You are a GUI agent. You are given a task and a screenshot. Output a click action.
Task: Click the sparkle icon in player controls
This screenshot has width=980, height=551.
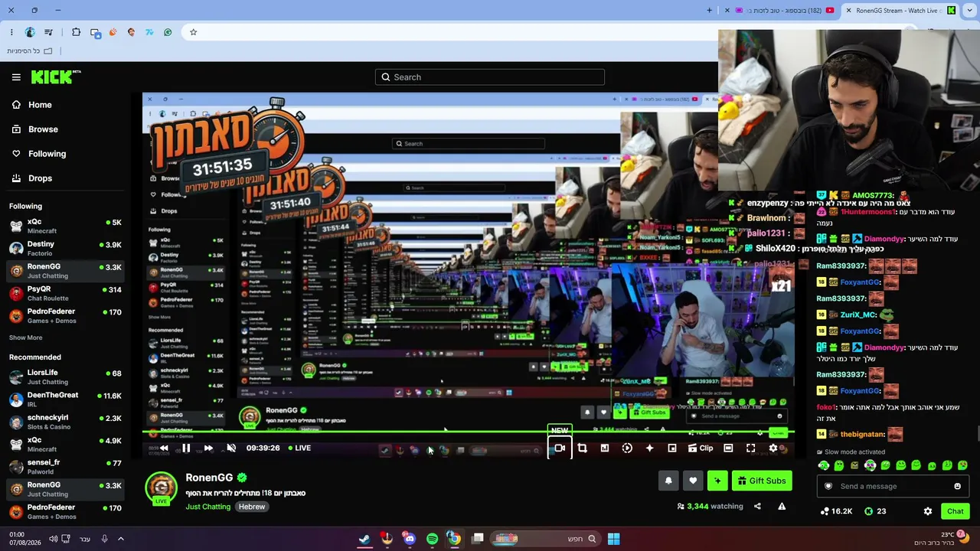click(649, 448)
